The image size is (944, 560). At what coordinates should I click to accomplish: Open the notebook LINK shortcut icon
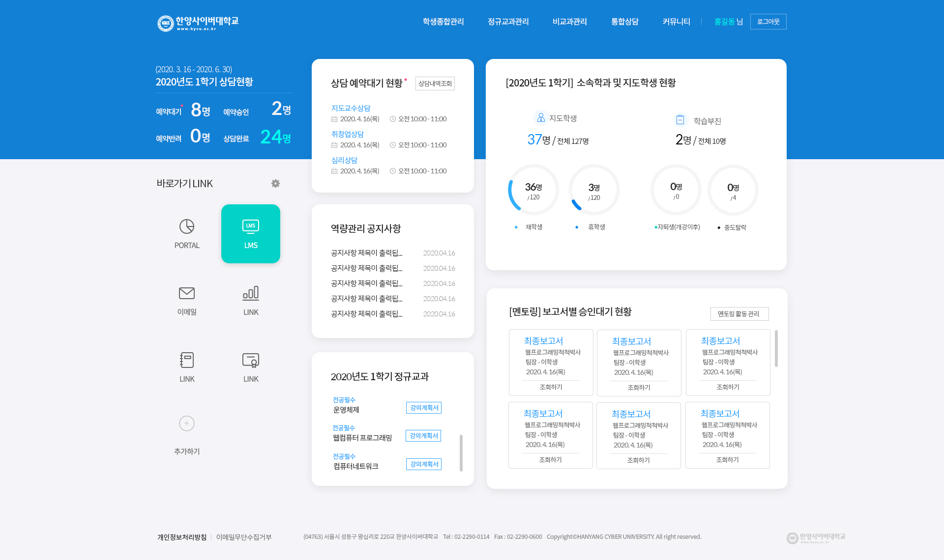click(187, 360)
